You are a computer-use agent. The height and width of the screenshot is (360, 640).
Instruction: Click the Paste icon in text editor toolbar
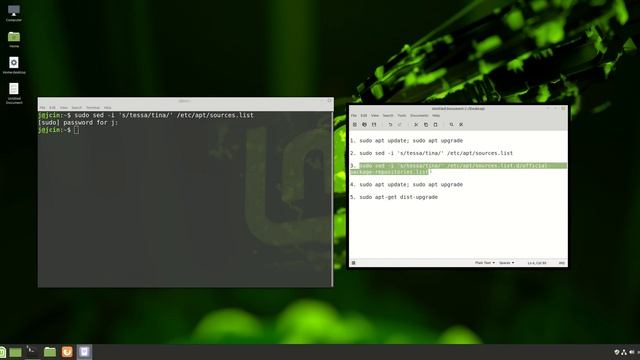point(436,124)
